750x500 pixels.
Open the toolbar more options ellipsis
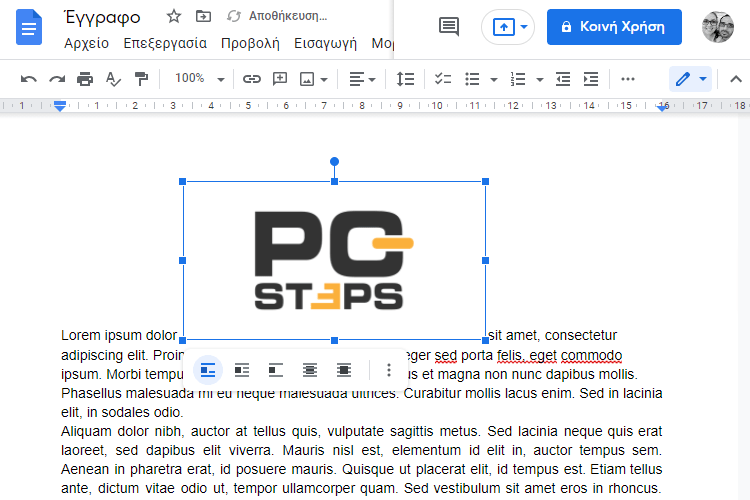coord(628,79)
